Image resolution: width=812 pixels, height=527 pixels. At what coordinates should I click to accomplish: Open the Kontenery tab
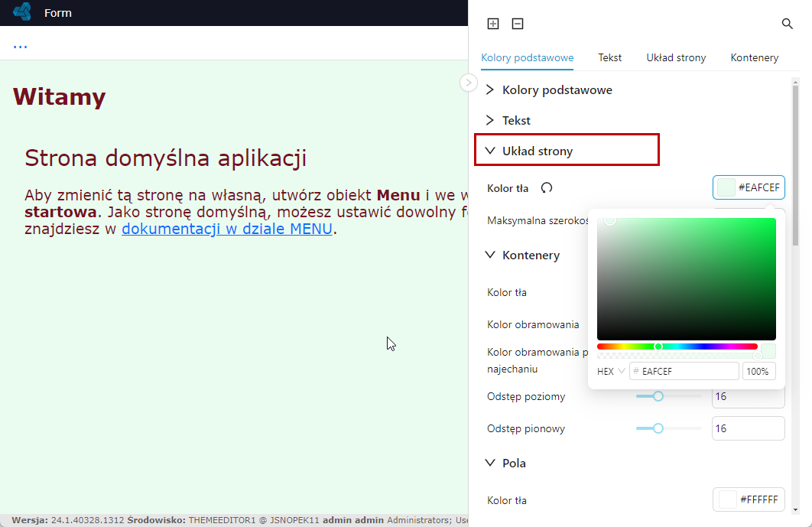755,57
